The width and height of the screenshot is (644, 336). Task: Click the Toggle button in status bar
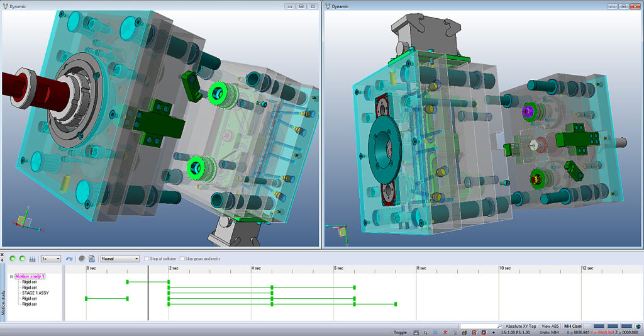[400, 332]
